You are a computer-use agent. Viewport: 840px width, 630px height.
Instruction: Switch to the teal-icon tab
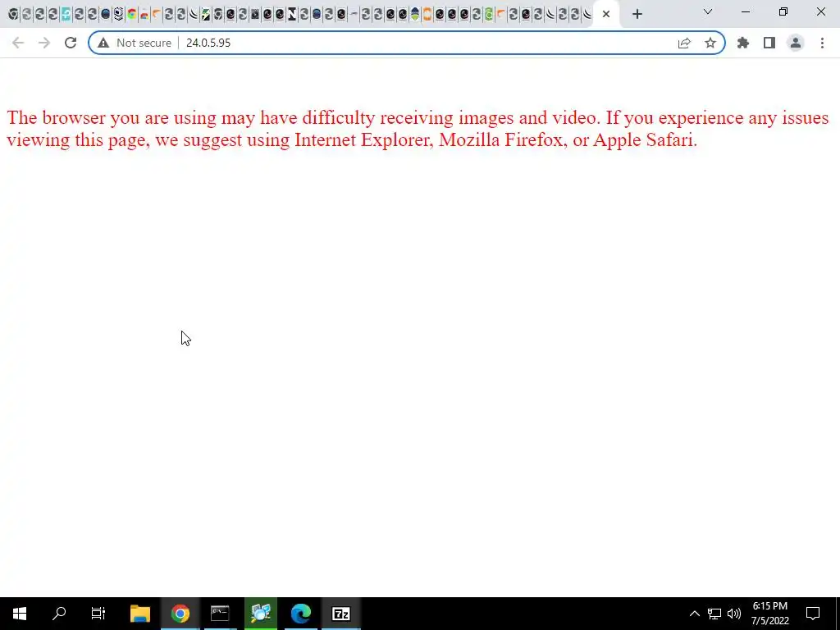click(66, 15)
